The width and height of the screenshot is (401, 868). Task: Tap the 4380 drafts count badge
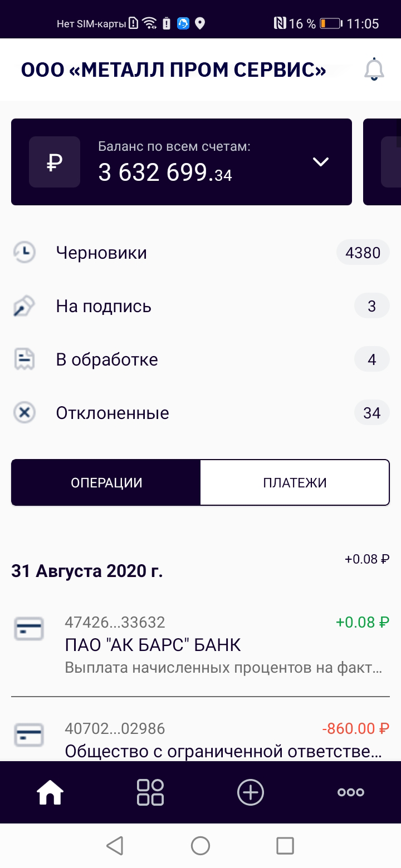pos(363,253)
